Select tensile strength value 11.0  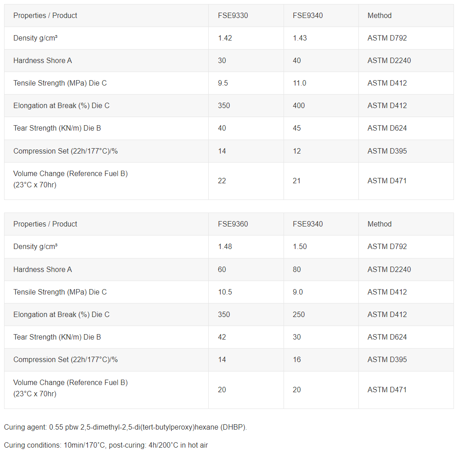pyautogui.click(x=299, y=83)
